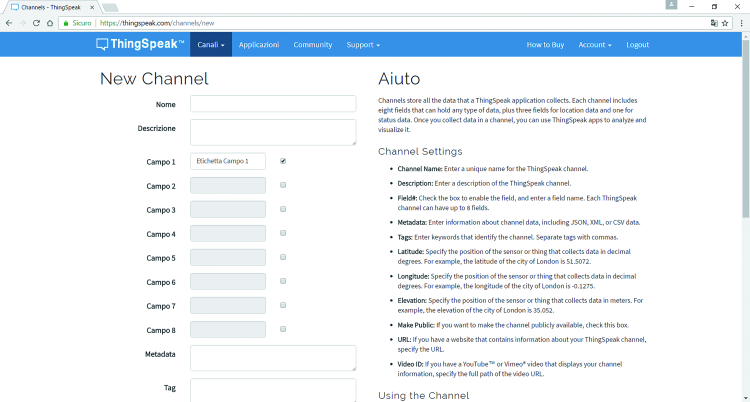Viewport: 750px width, 402px height.
Task: Focus the Nome input field
Action: pos(273,104)
